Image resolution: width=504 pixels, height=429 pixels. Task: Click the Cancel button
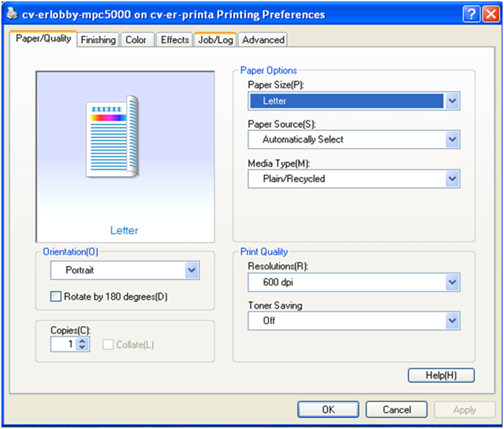[397, 410]
